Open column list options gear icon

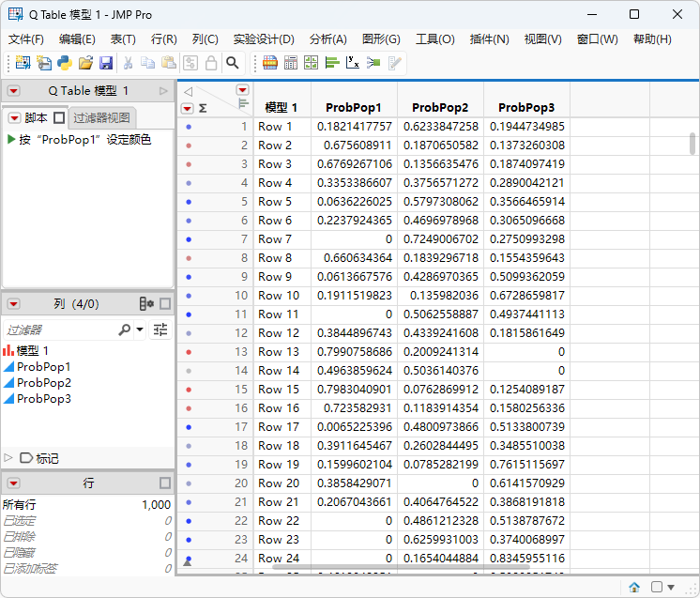point(146,304)
